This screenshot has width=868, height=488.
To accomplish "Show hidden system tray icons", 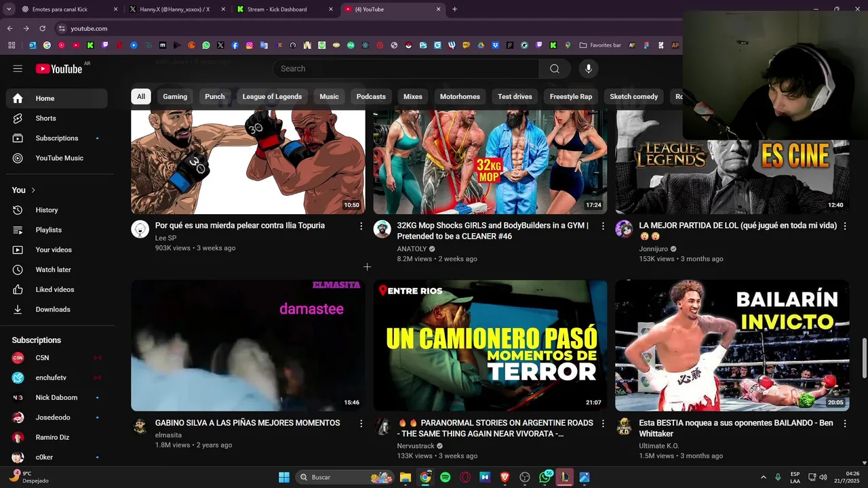I will click(x=763, y=477).
